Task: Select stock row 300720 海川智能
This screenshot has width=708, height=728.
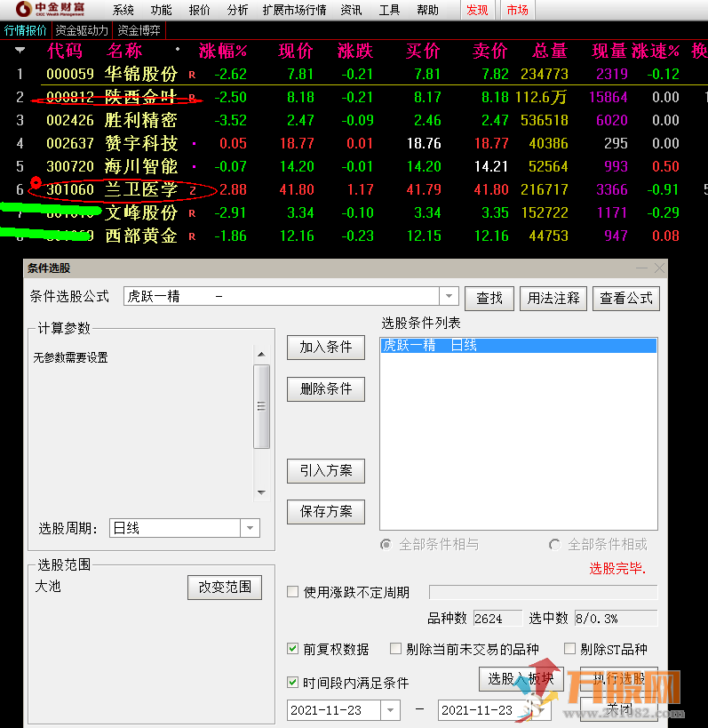Action: tap(354, 166)
